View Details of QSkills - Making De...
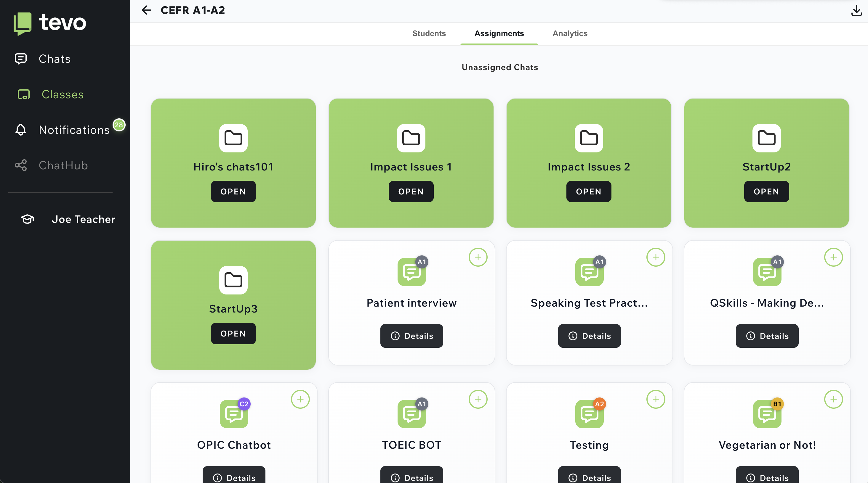The image size is (868, 483). pyautogui.click(x=767, y=336)
